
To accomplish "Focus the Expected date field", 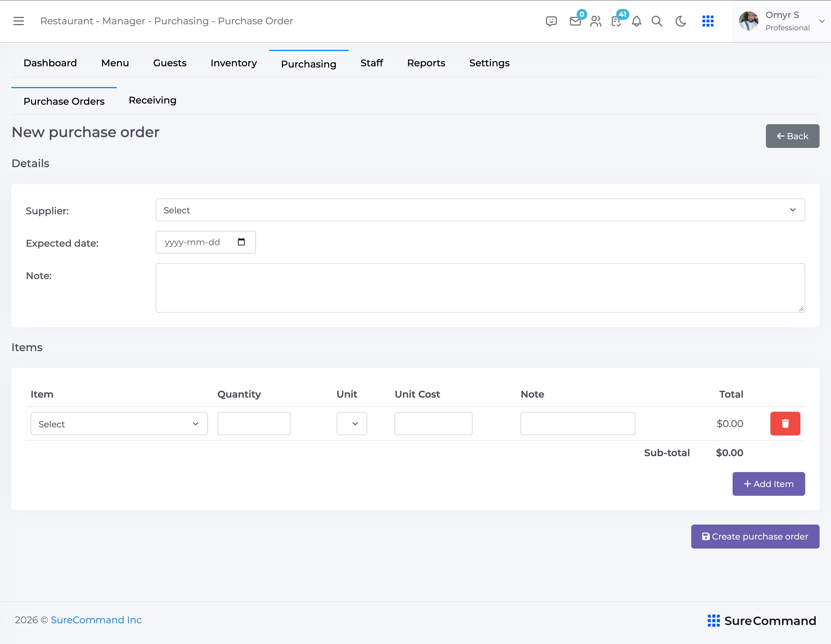I will [205, 242].
